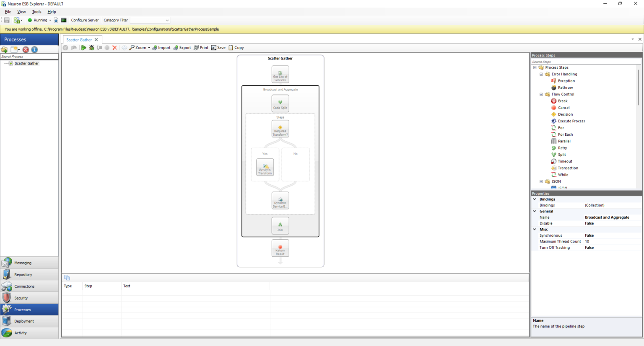Image resolution: width=644 pixels, height=346 pixels.
Task: Collapse the Misc properties section
Action: pyautogui.click(x=535, y=230)
